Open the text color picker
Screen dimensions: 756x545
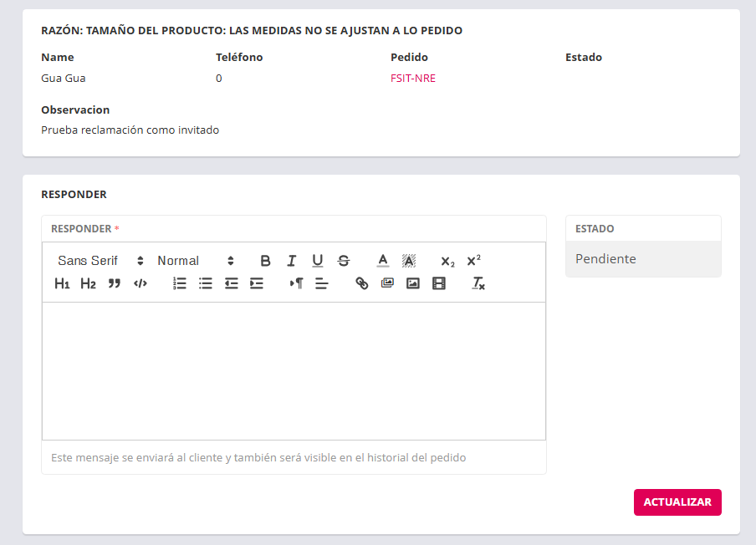click(383, 261)
